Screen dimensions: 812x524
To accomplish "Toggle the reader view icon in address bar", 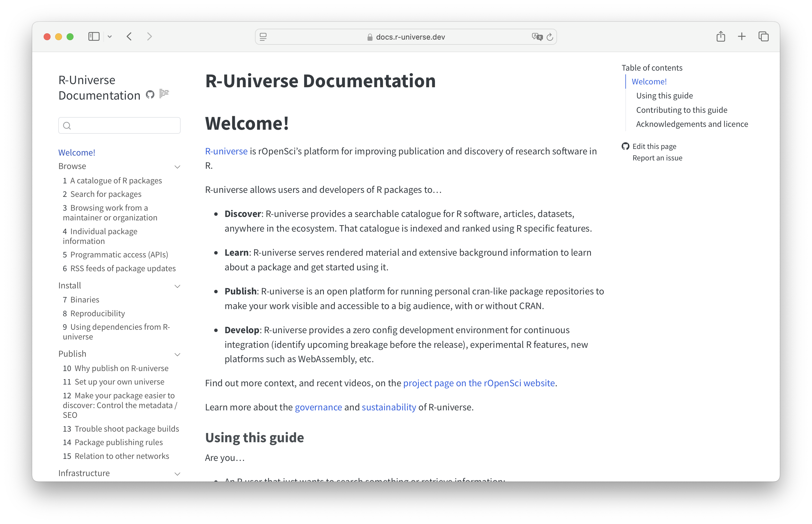I will (262, 37).
